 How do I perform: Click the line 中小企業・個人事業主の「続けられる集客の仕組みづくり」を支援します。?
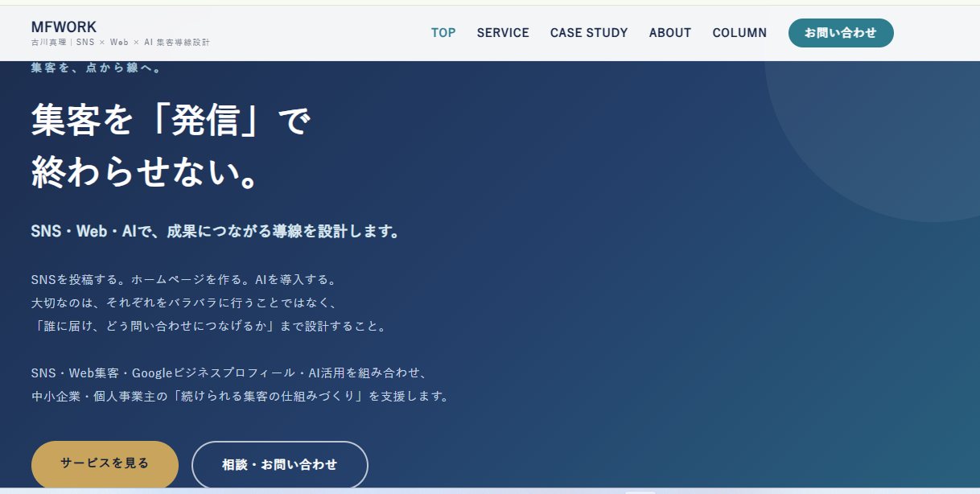[240, 397]
